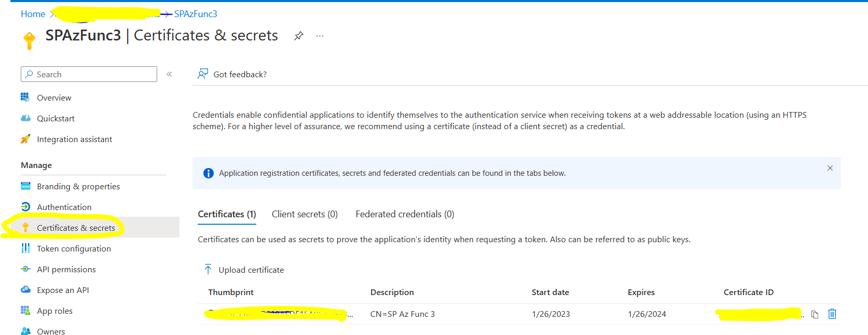Click the API permissions icon

click(25, 269)
